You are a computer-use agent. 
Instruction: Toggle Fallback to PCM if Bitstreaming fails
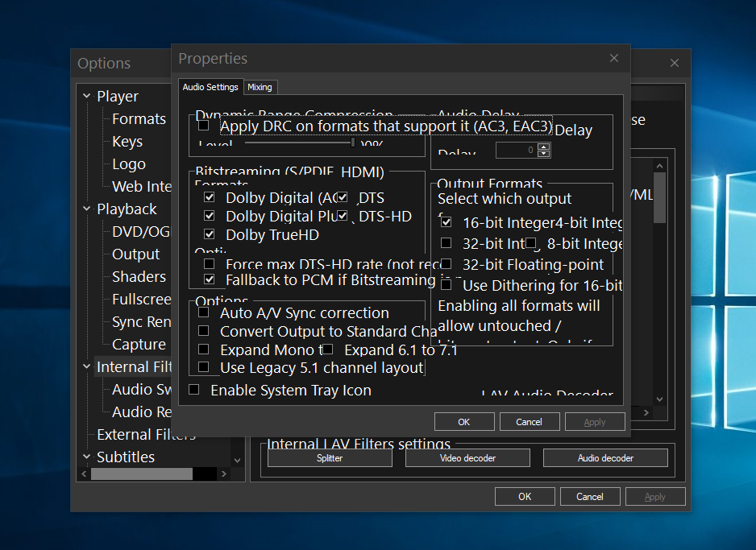coord(207,278)
